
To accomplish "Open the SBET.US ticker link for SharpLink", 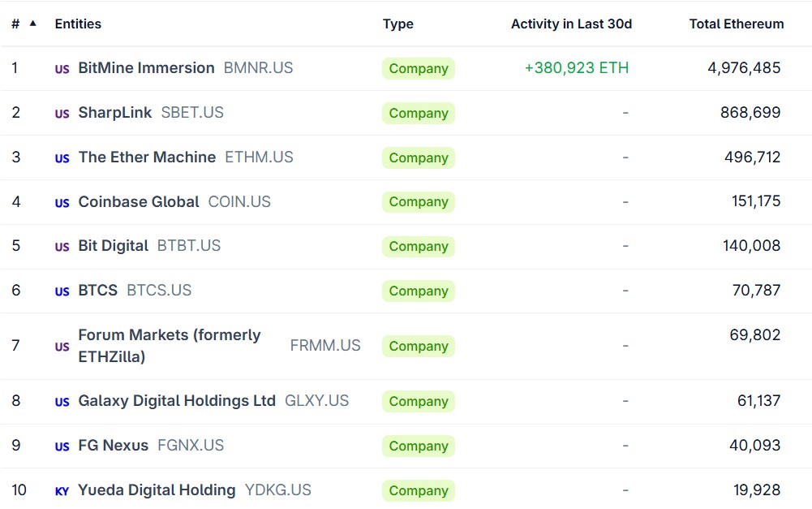I will (x=192, y=113).
